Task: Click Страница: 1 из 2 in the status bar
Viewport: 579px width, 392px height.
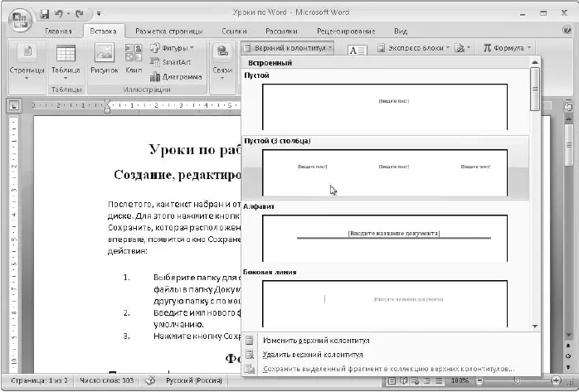Action: pos(39,380)
